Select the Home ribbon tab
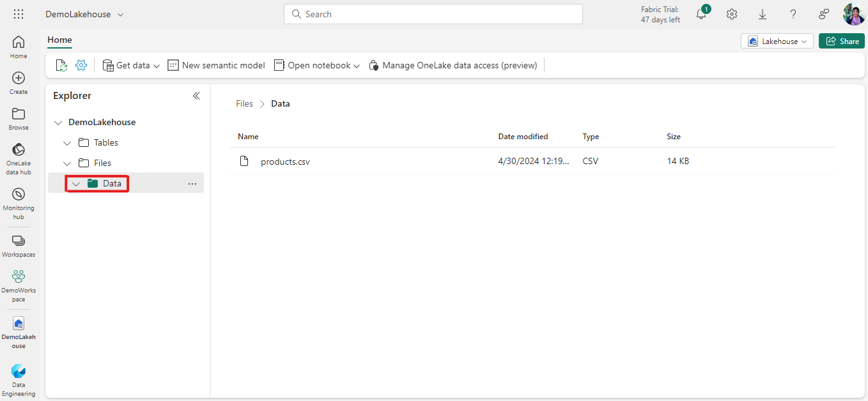Image resolution: width=868 pixels, height=401 pixels. (59, 40)
